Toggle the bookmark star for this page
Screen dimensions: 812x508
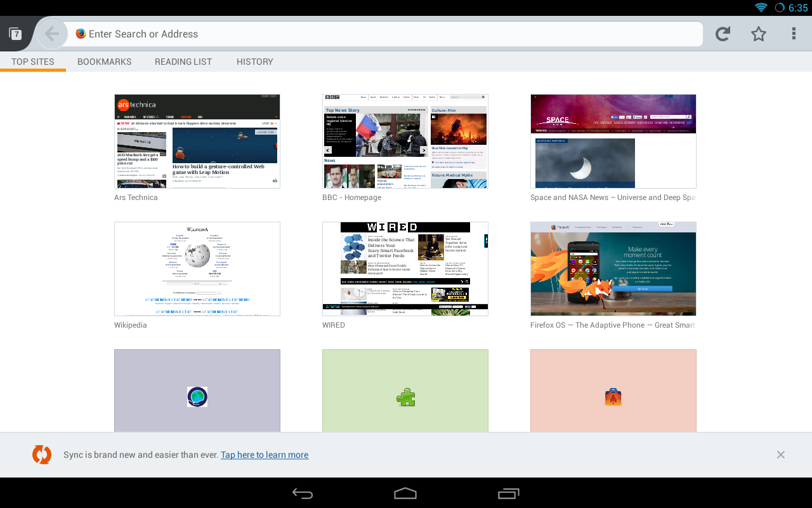[758, 34]
